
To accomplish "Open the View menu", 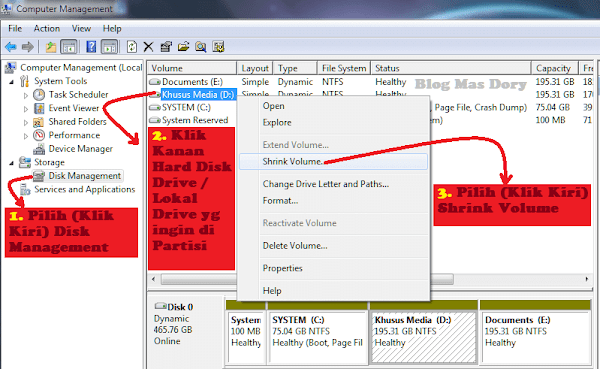I will [81, 29].
